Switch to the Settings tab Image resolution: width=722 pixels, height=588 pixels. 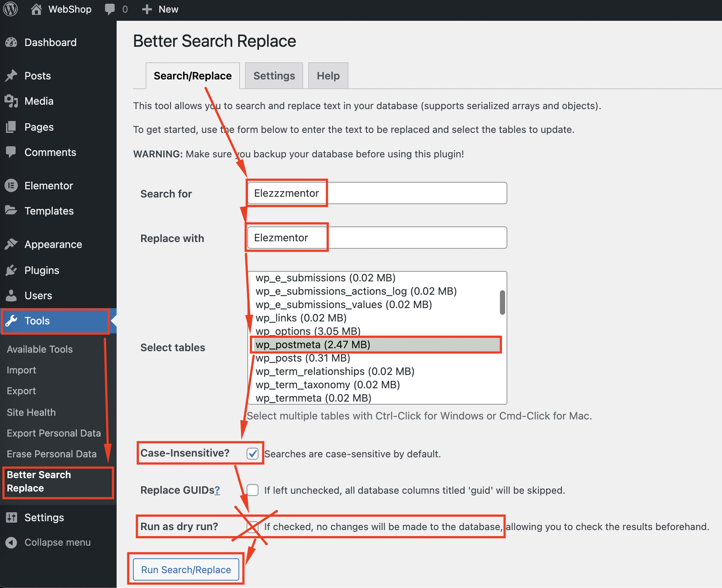(x=274, y=76)
